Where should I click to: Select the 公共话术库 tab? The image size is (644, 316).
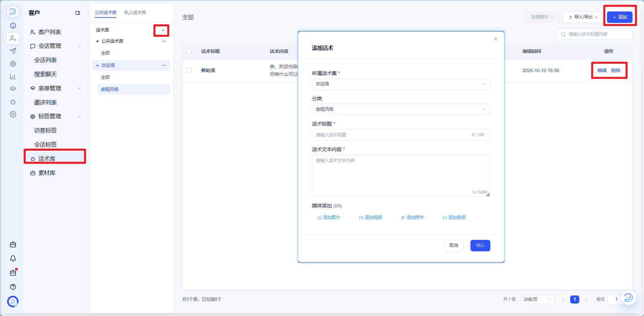click(105, 12)
